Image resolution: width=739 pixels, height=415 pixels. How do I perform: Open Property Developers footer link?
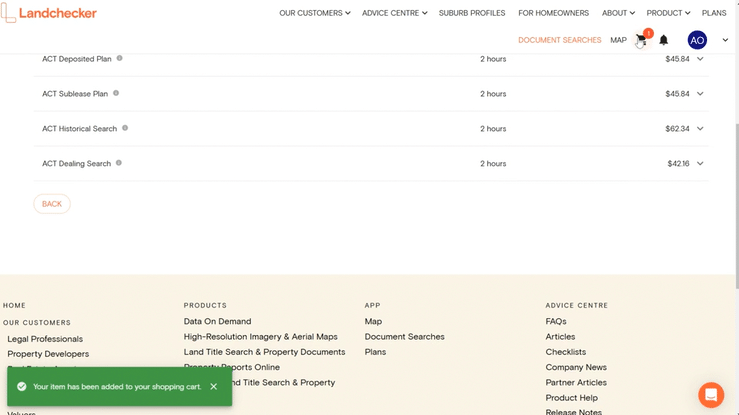(x=48, y=354)
